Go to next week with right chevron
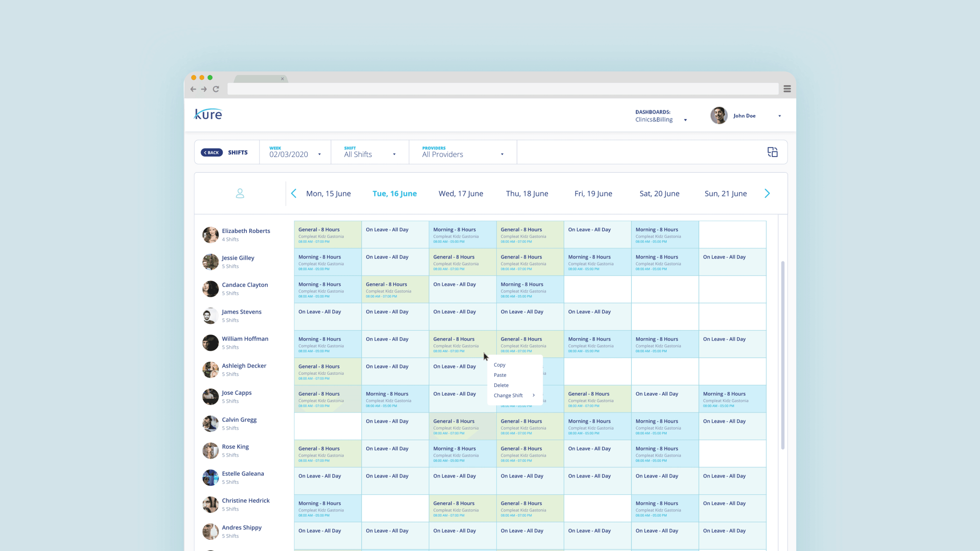 (767, 194)
